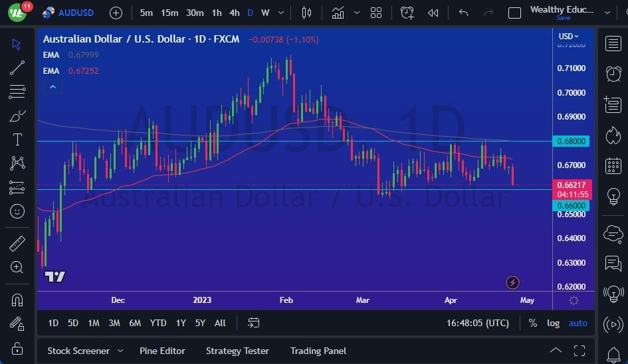Open the Stock Screener tab
628x364 pixels.
(78, 351)
